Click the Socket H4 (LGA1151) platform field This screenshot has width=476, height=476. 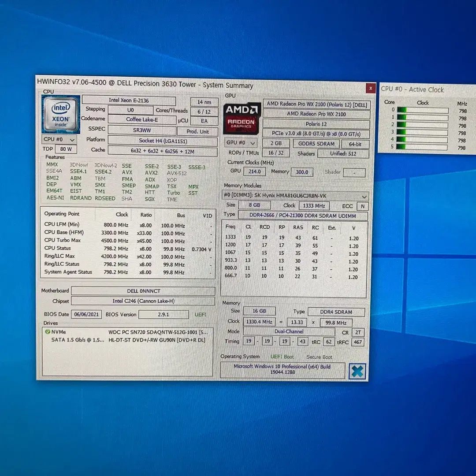[x=163, y=141]
